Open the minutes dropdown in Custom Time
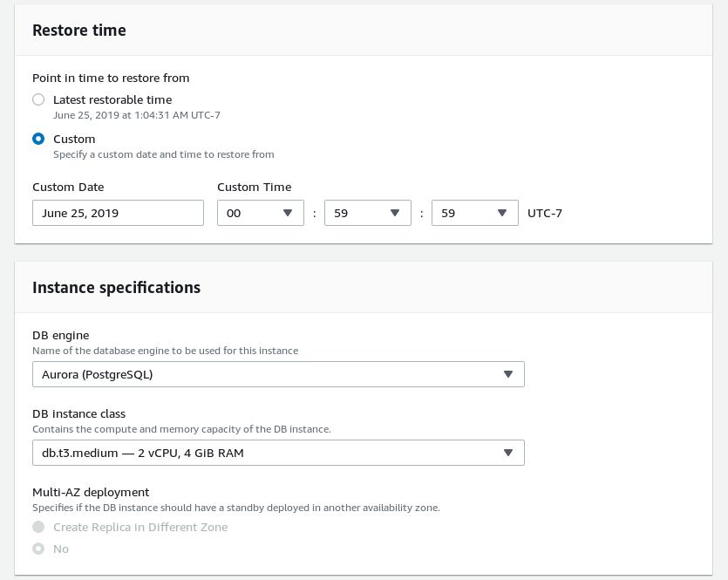The height and width of the screenshot is (580, 728). click(x=368, y=213)
